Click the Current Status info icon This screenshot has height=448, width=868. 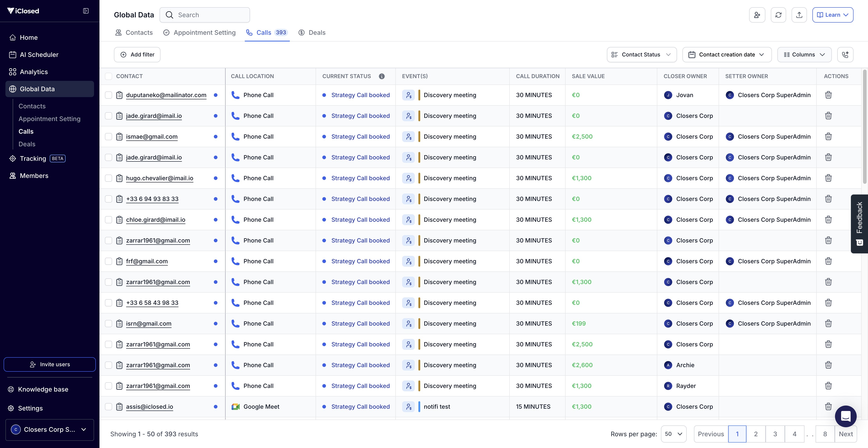coord(381,76)
